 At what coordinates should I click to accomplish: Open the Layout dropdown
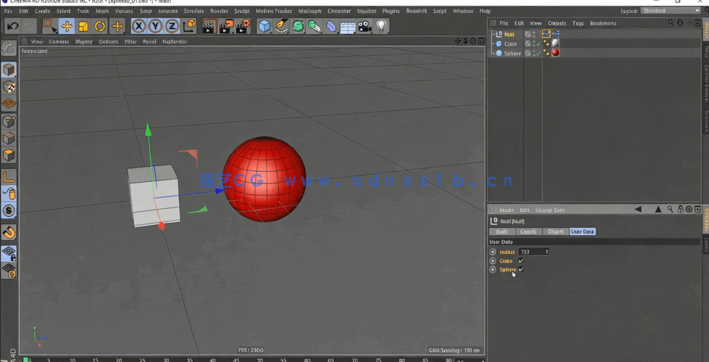[670, 11]
